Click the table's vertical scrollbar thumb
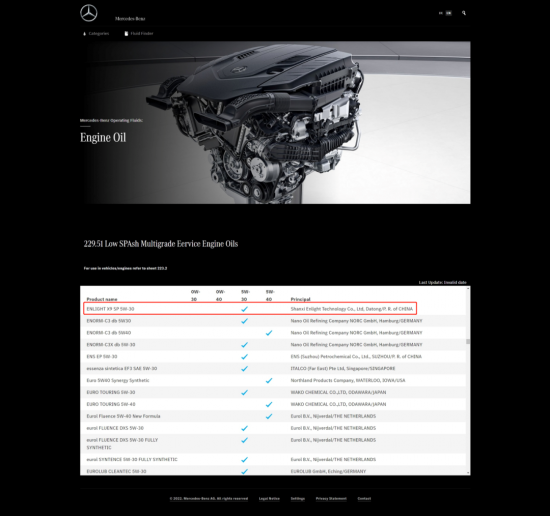This screenshot has width=550, height=516. pyautogui.click(x=468, y=341)
